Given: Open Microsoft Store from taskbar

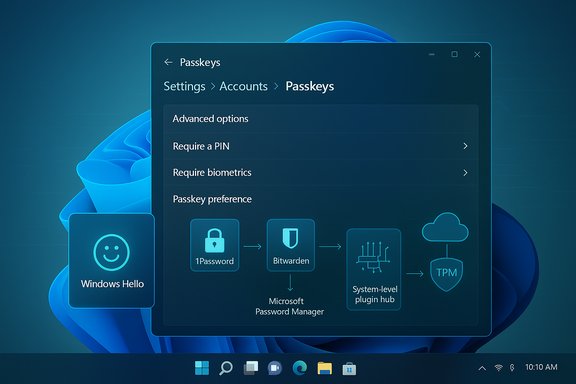Looking at the screenshot, I should click(349, 369).
